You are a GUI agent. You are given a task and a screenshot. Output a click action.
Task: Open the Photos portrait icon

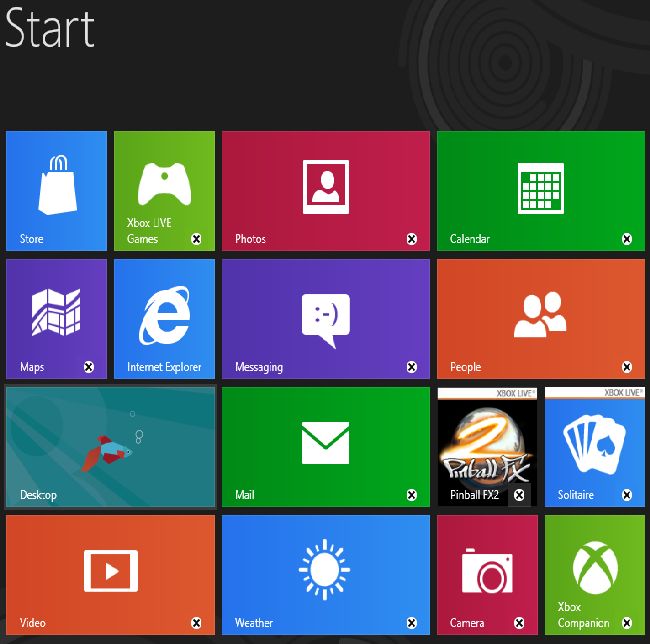pos(326,187)
